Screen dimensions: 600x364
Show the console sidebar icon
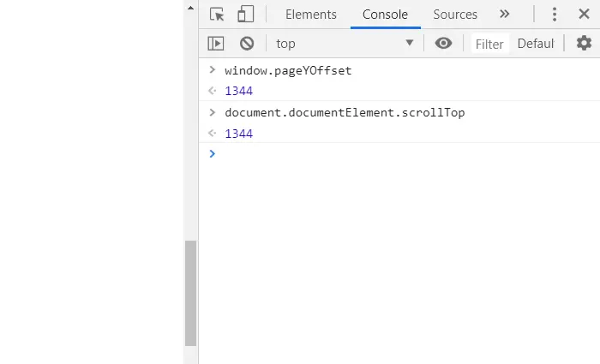(216, 44)
